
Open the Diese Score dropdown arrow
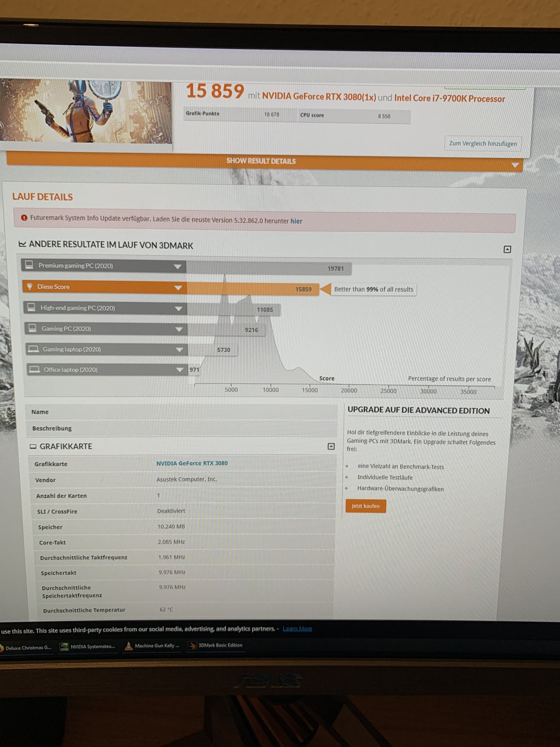(178, 288)
